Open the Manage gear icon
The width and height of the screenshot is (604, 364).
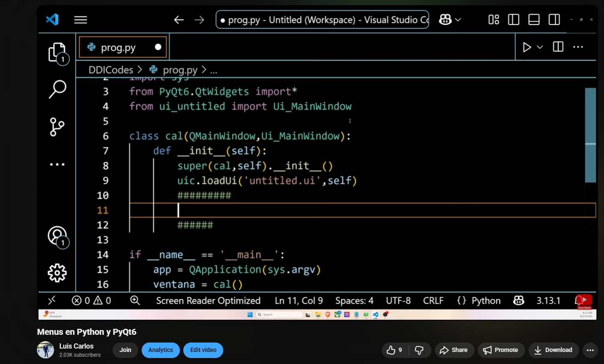click(57, 273)
